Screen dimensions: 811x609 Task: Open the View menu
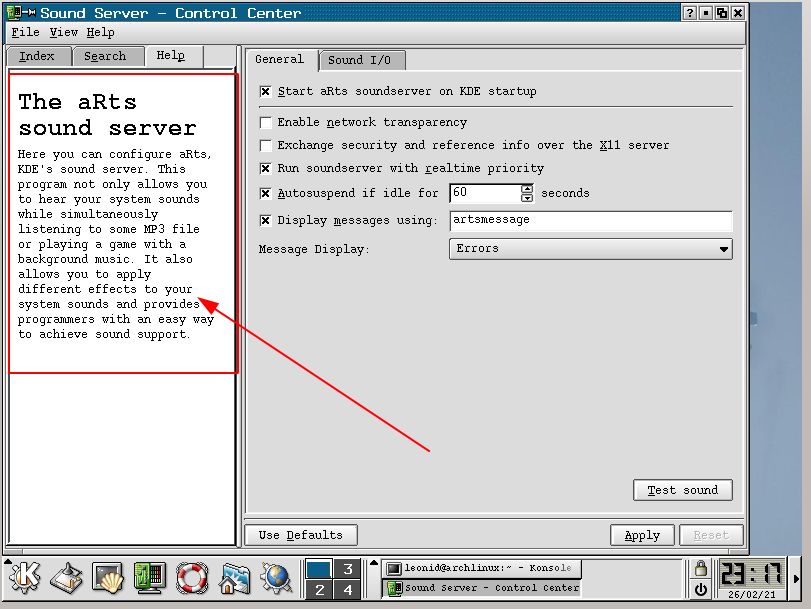64,32
